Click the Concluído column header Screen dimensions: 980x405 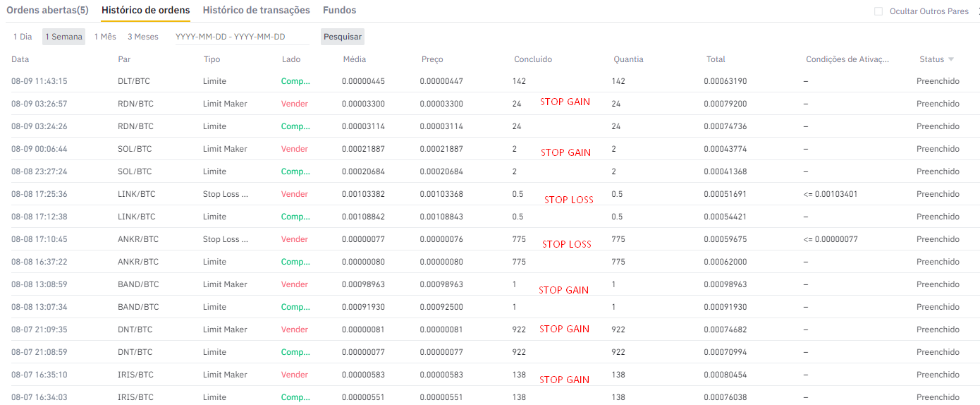click(533, 59)
